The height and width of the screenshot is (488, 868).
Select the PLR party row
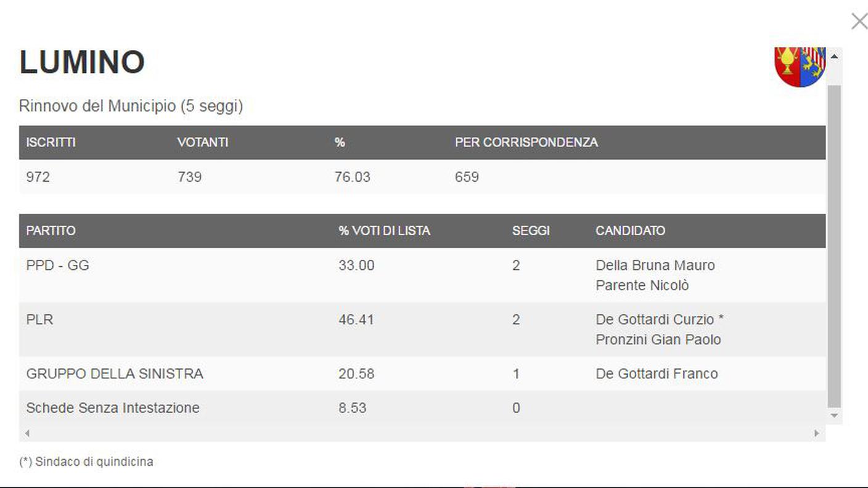[x=422, y=329]
